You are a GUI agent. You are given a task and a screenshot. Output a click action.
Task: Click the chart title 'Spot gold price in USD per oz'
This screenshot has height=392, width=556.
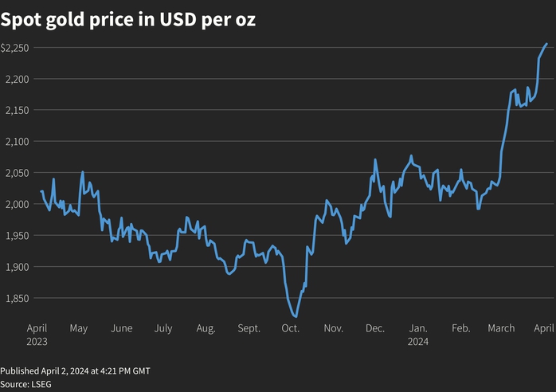pyautogui.click(x=128, y=19)
